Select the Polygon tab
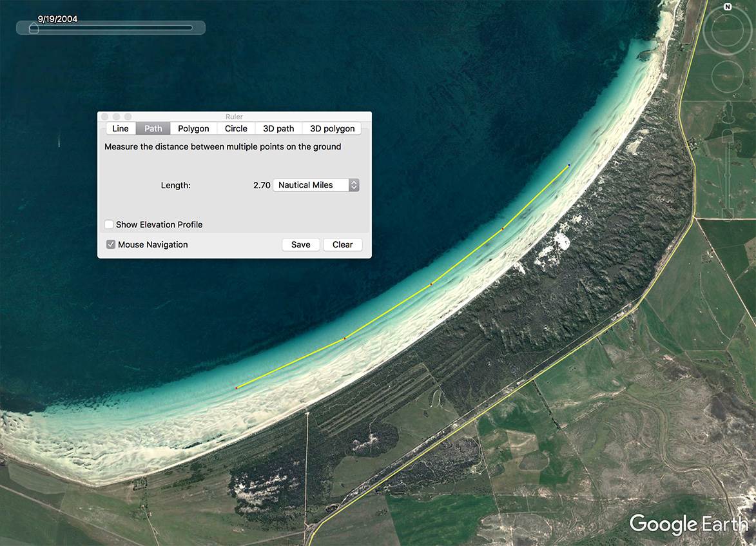The height and width of the screenshot is (546, 756). pyautogui.click(x=193, y=128)
